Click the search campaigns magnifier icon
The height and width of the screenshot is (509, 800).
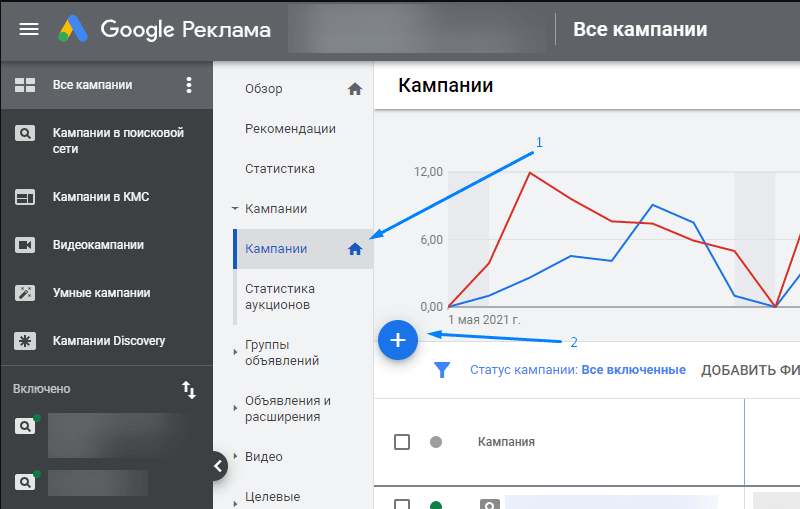(x=24, y=134)
